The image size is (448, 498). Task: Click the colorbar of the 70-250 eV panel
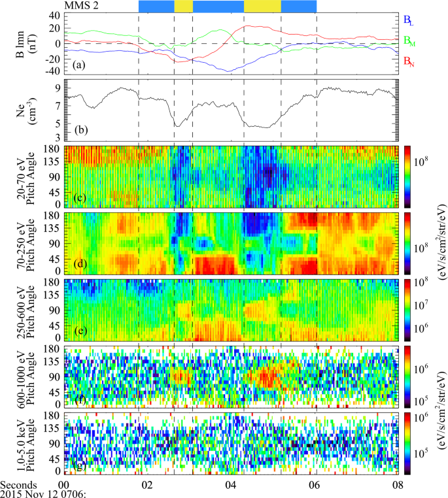(x=407, y=244)
